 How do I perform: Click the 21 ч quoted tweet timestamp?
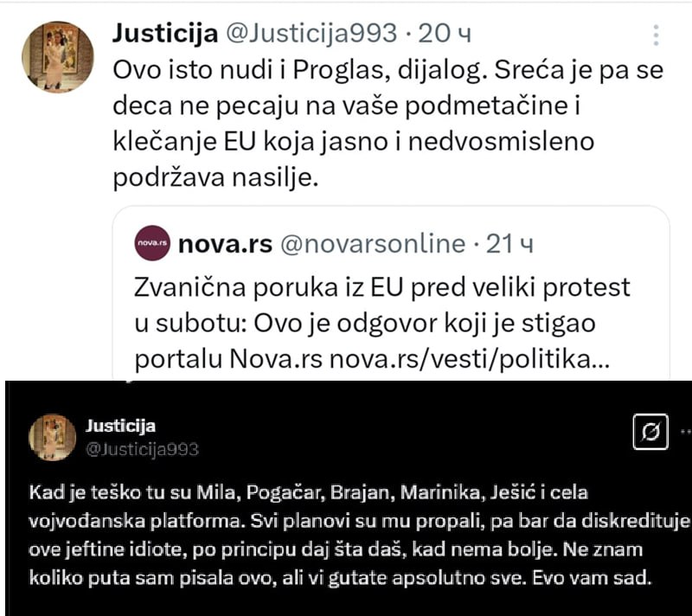(509, 244)
